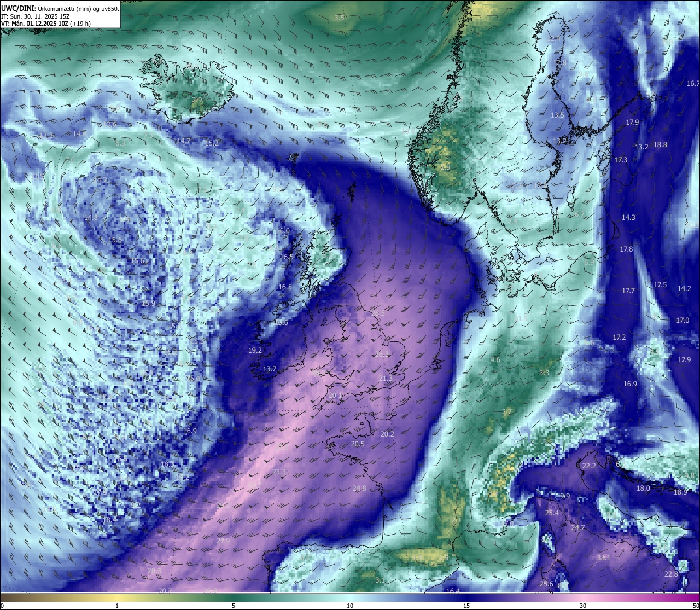The height and width of the screenshot is (610, 700).
Task: Click the 15 tick on the color scale
Action: pyautogui.click(x=466, y=606)
